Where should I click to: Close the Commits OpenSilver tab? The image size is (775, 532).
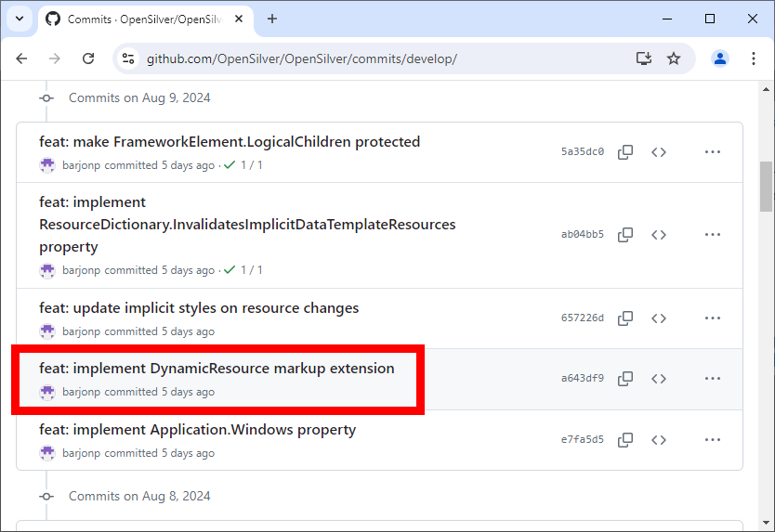click(x=239, y=19)
